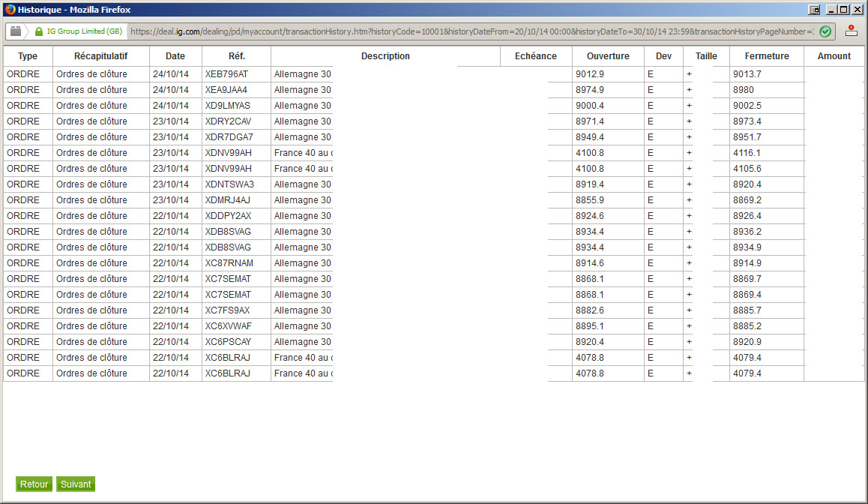Click the Réf. column header

point(236,56)
